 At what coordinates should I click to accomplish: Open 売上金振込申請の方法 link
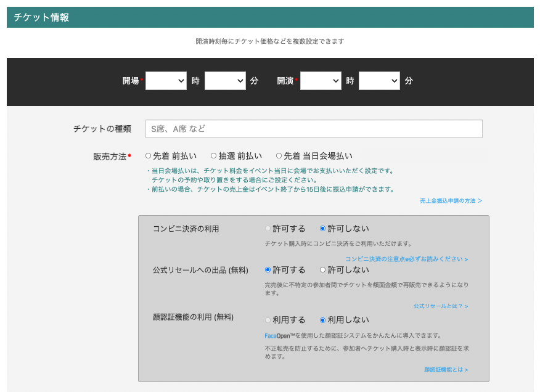[451, 200]
